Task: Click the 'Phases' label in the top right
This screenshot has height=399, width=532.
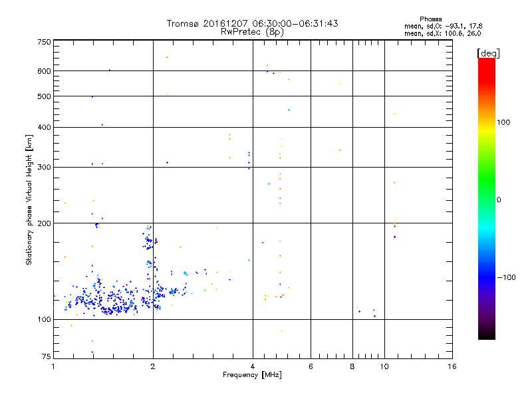Action: tap(430, 19)
